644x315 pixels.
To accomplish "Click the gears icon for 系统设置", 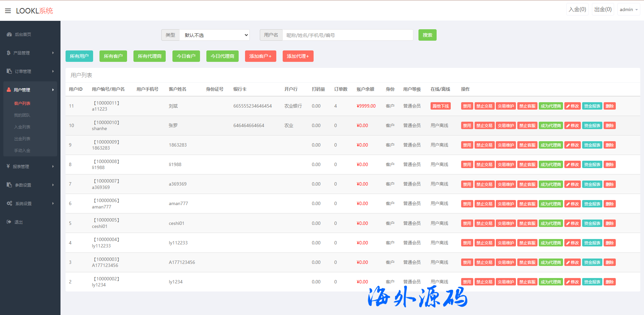I will [9, 203].
